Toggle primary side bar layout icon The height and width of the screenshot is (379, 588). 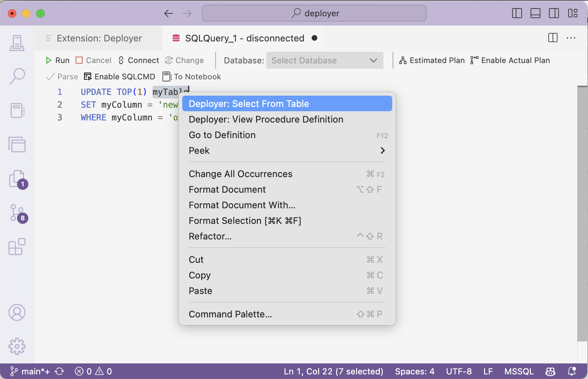tap(517, 13)
